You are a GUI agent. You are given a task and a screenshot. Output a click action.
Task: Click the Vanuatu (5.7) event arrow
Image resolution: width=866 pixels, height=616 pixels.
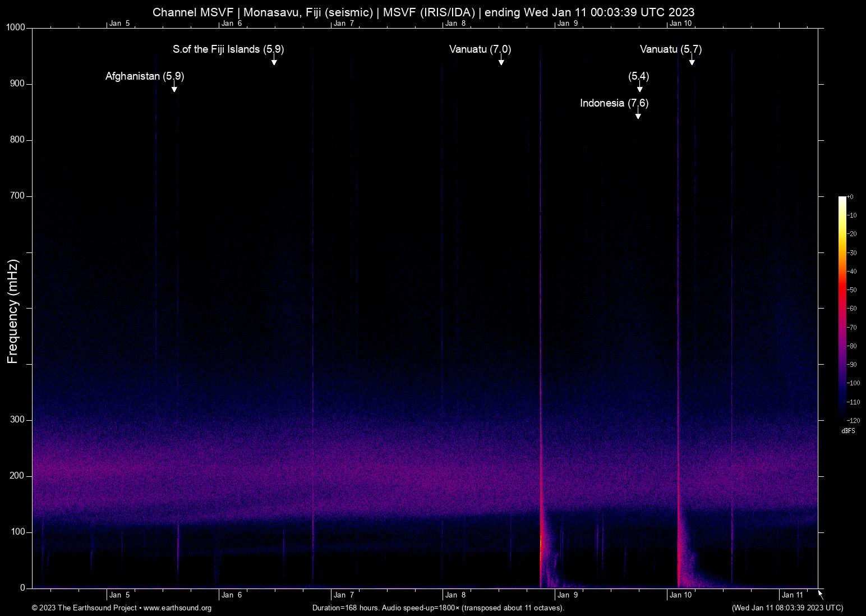pos(692,62)
